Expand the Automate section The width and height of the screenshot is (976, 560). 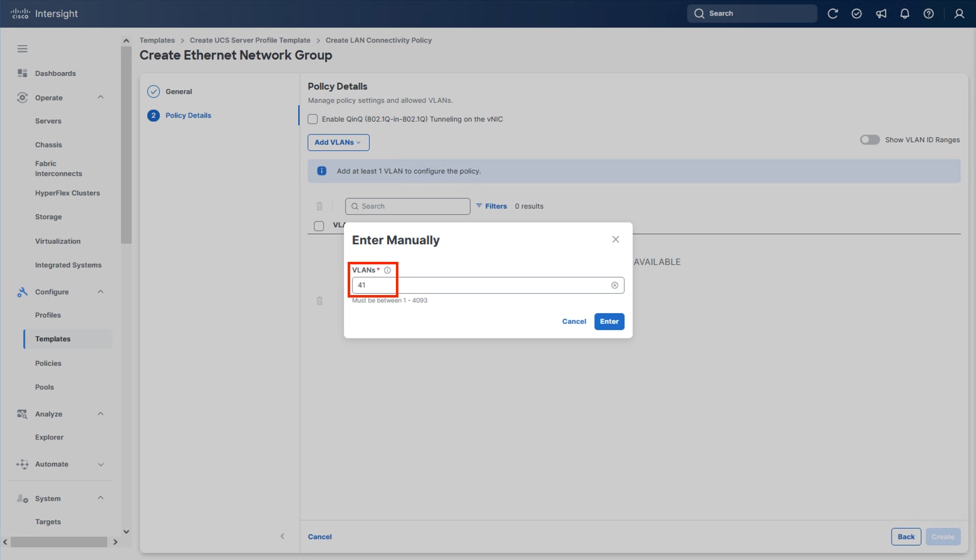coord(100,464)
